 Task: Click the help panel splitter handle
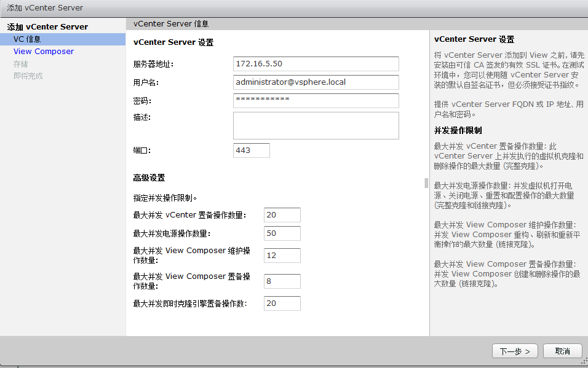(x=426, y=183)
